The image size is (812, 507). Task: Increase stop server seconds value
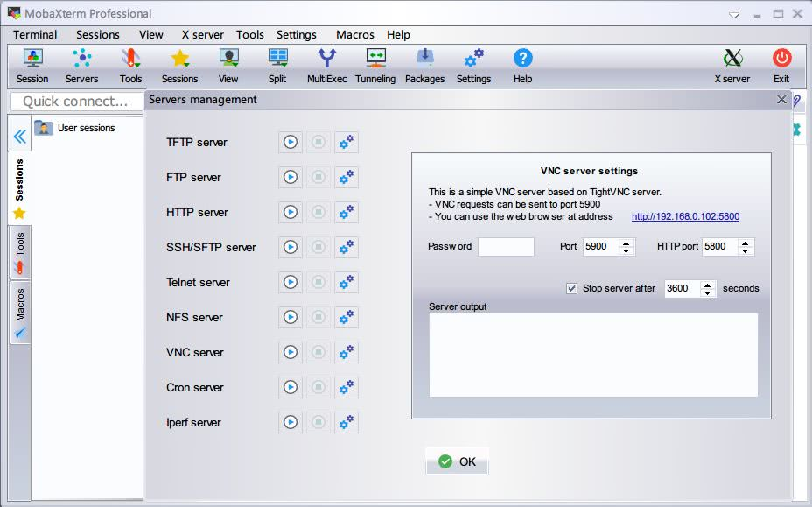(x=707, y=285)
